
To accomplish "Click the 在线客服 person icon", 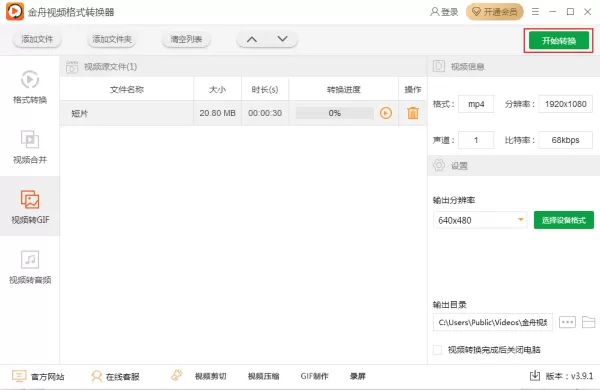I will (x=96, y=377).
